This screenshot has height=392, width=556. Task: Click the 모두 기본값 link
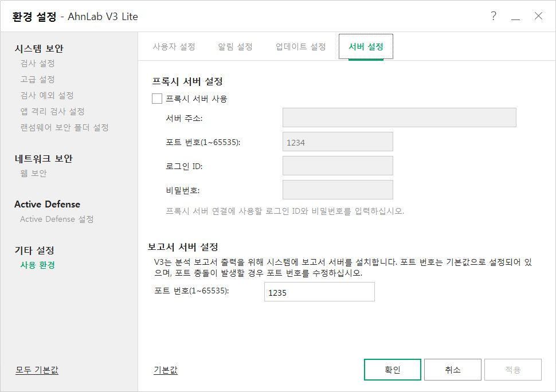pos(37,370)
